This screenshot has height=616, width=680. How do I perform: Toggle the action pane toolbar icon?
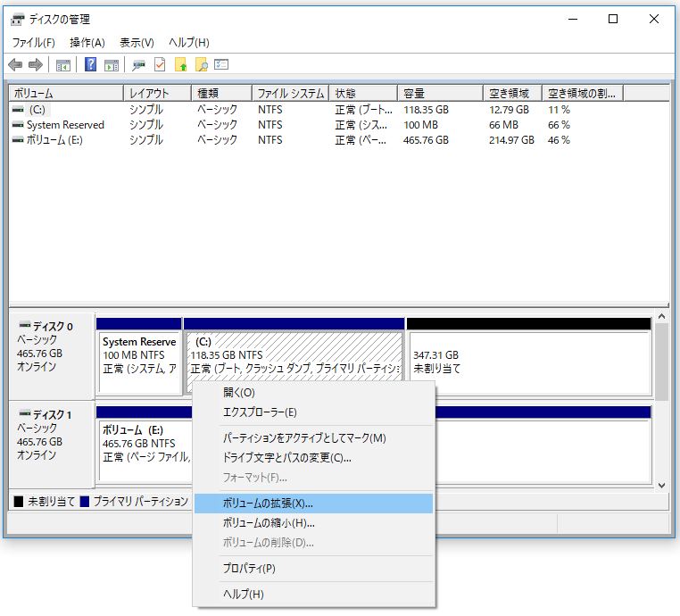[112, 65]
